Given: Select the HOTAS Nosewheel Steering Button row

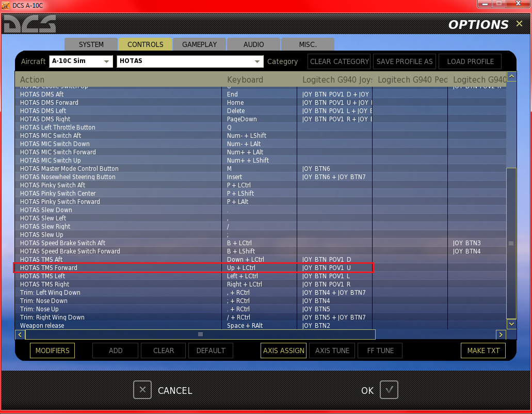Looking at the screenshot, I should 261,177.
